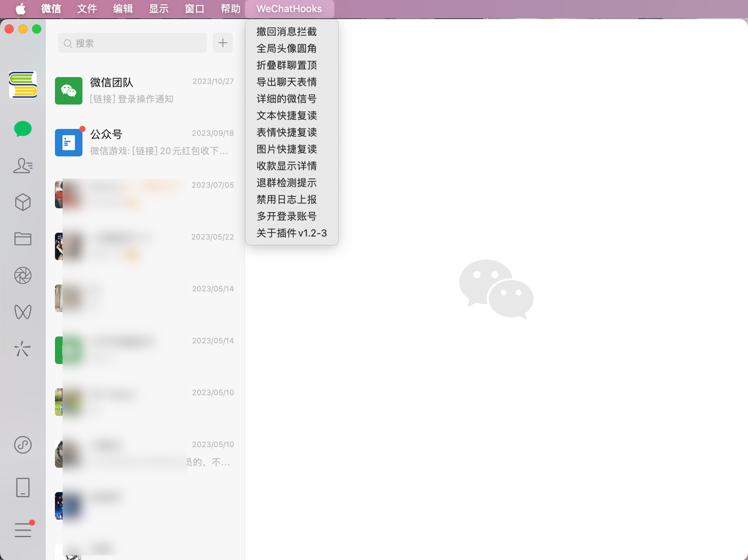Viewport: 748px width, 560px height.
Task: Select 多开登录账号 menu item
Action: 292,216
